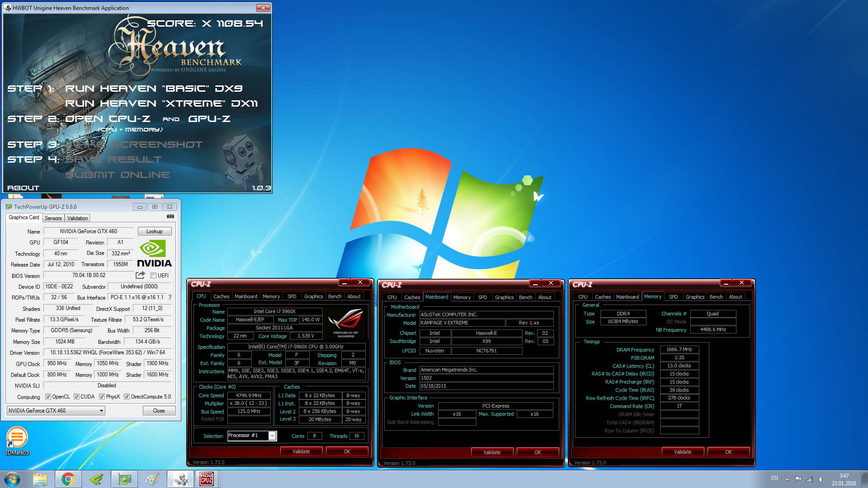The width and height of the screenshot is (868, 488).
Task: Click the Core Speed value 4749.9 MHz
Action: point(249,395)
